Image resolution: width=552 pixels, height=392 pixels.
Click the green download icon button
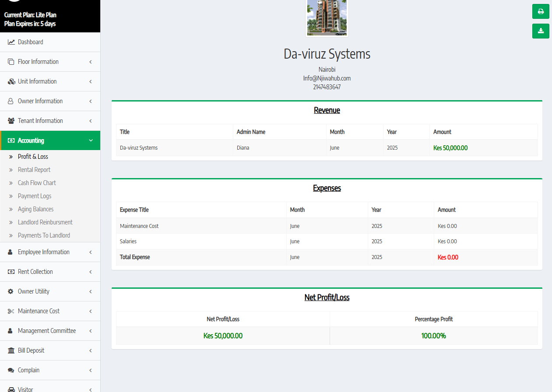(x=541, y=31)
